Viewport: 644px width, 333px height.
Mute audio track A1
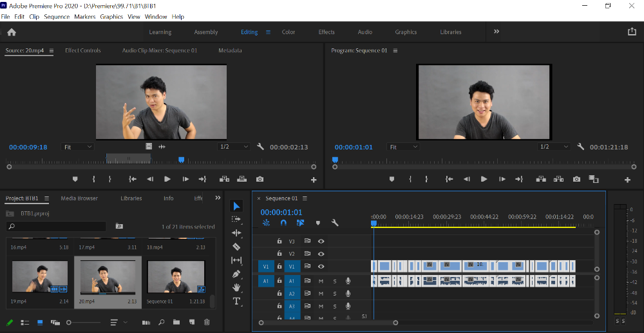[x=321, y=281]
